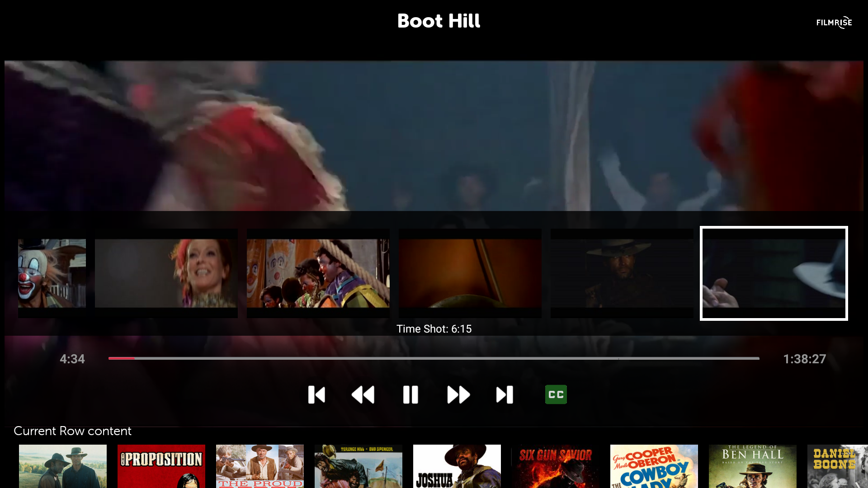The width and height of the screenshot is (868, 488).
Task: Toggle the smiling woman scene preview
Action: click(166, 273)
